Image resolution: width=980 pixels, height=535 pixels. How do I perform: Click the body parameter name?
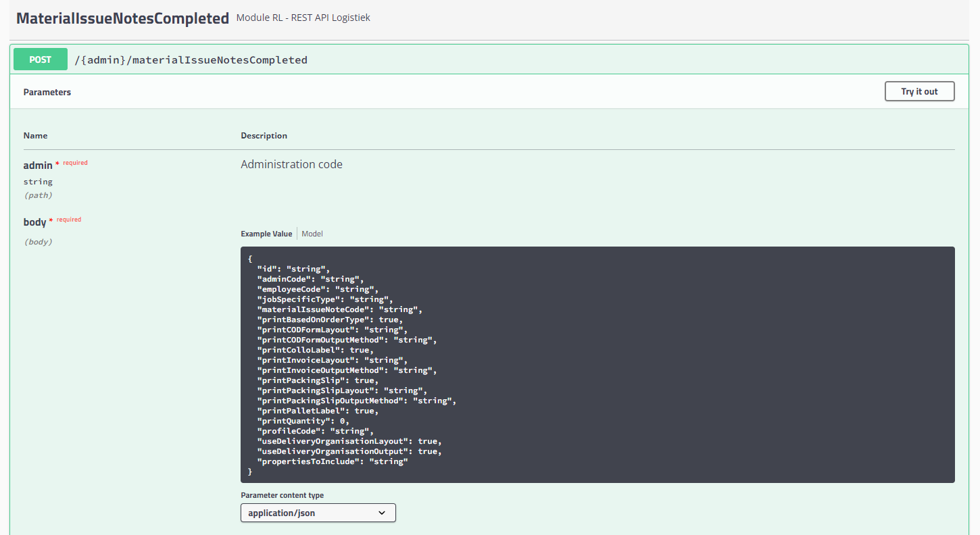pyautogui.click(x=34, y=222)
